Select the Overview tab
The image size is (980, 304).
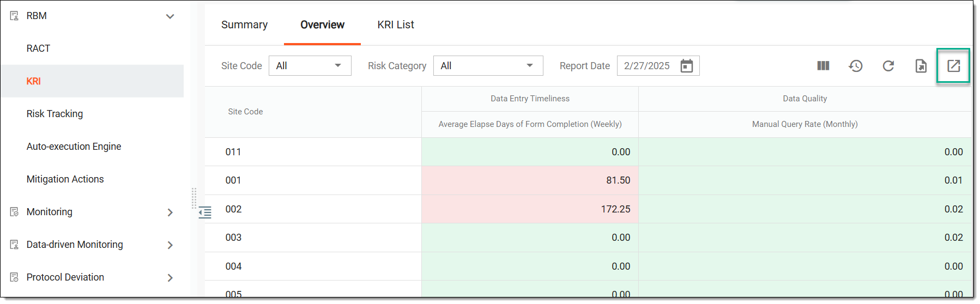322,25
